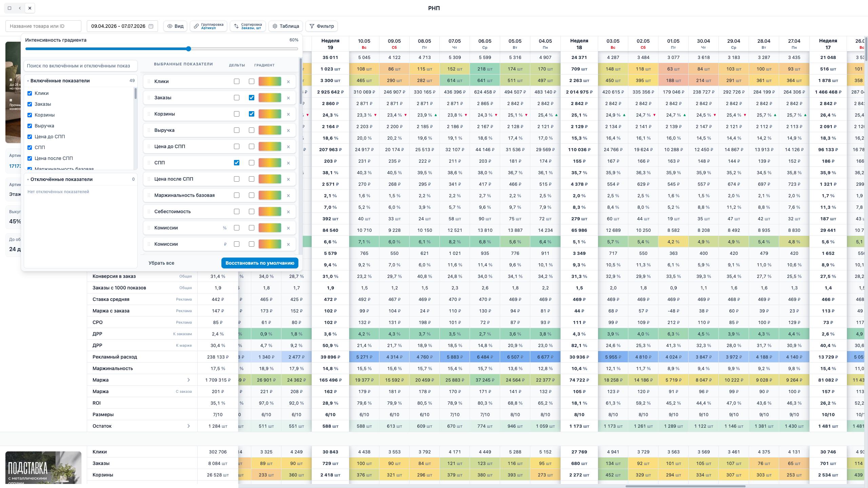
Task: Open the gradient color swatch for Комиссии ₽
Action: tap(270, 244)
